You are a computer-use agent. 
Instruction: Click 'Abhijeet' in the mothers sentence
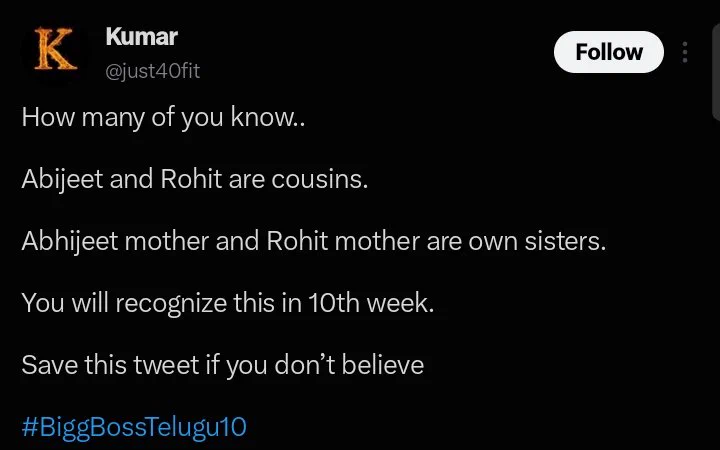(70, 241)
